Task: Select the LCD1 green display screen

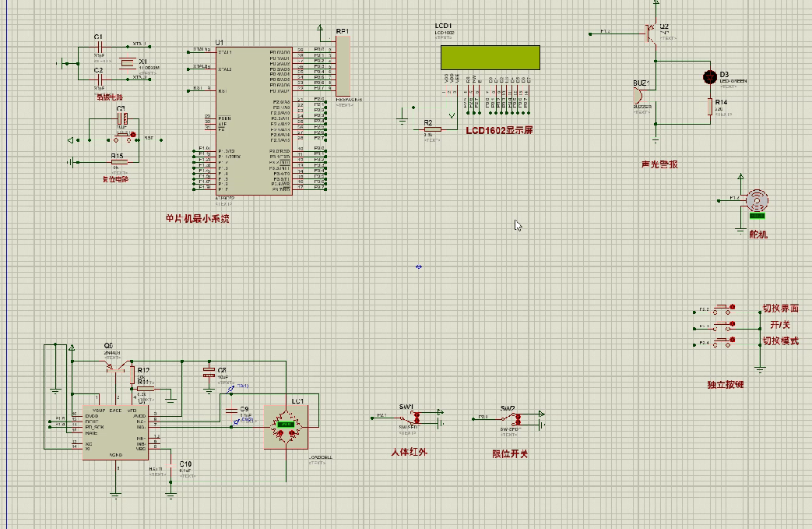Action: click(490, 58)
